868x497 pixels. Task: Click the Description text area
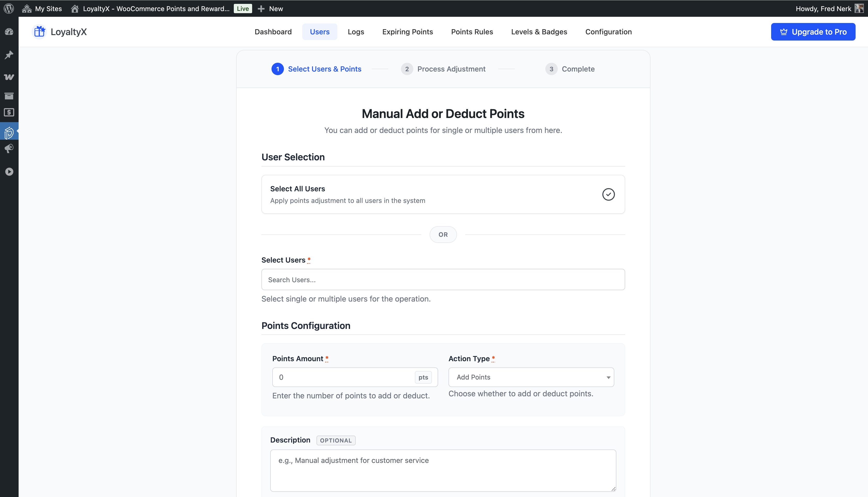tap(443, 470)
